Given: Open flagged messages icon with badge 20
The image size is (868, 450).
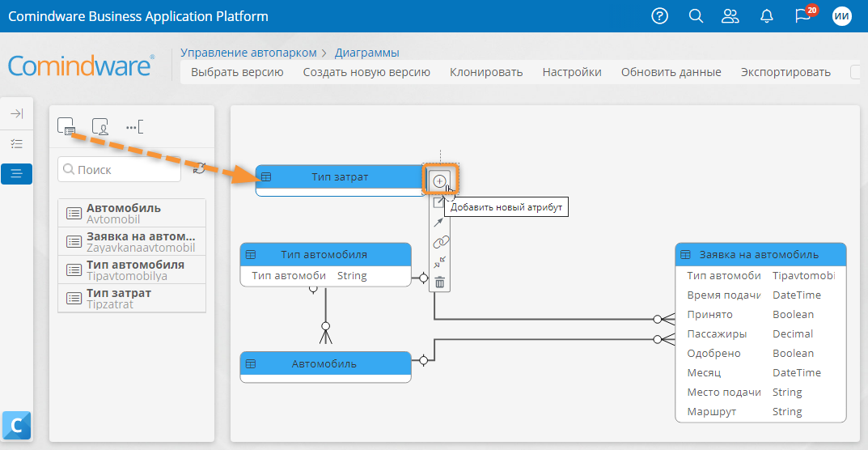Looking at the screenshot, I should [804, 15].
